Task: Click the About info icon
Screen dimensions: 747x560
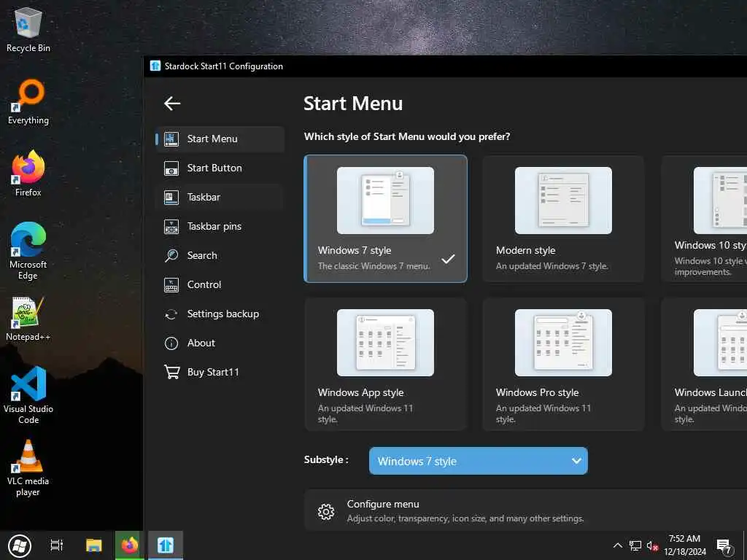Action: click(171, 343)
